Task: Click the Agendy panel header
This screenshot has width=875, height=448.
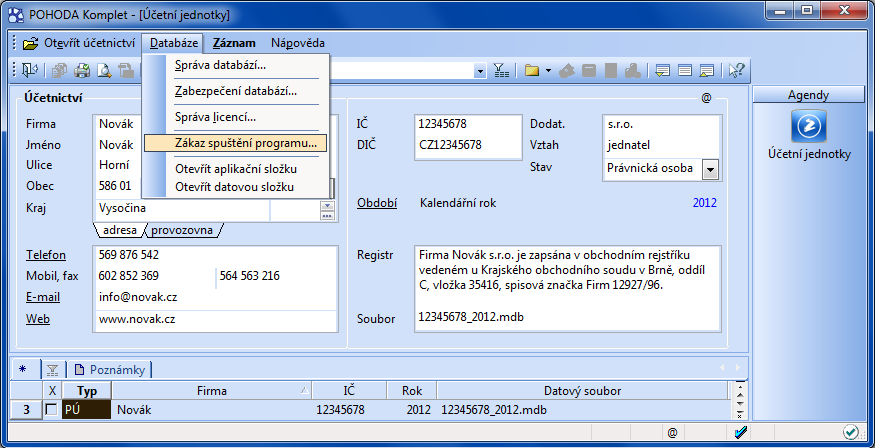Action: click(x=808, y=95)
